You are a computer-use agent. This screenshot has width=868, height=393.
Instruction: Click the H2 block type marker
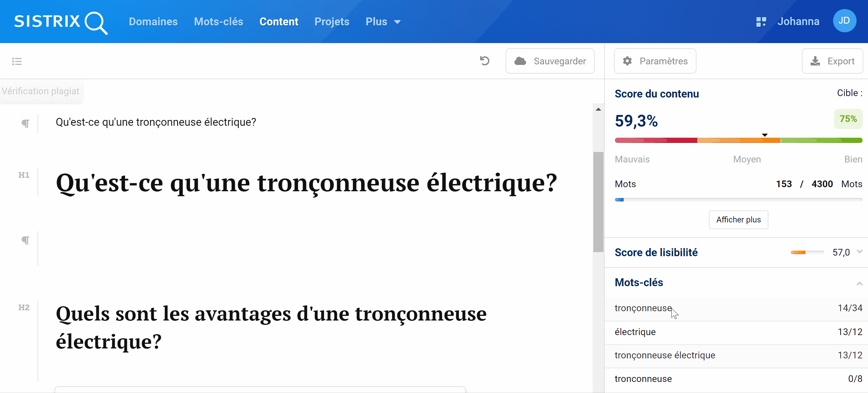click(24, 308)
